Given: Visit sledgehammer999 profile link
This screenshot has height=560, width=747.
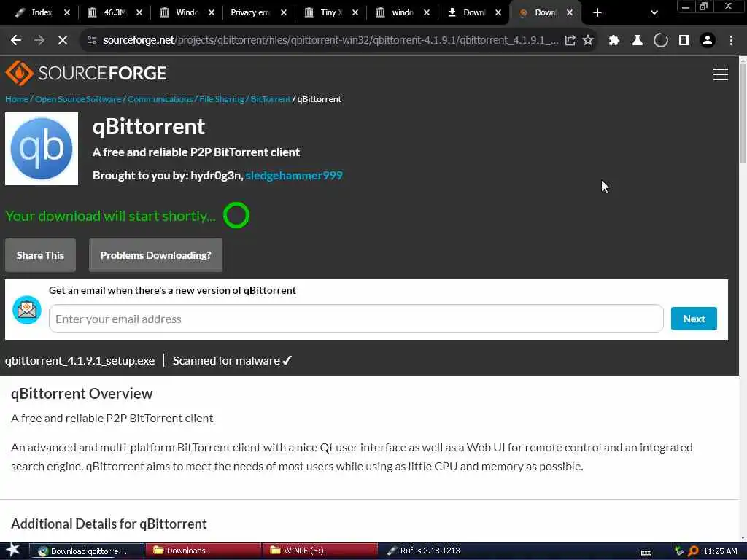Looking at the screenshot, I should 294,176.
